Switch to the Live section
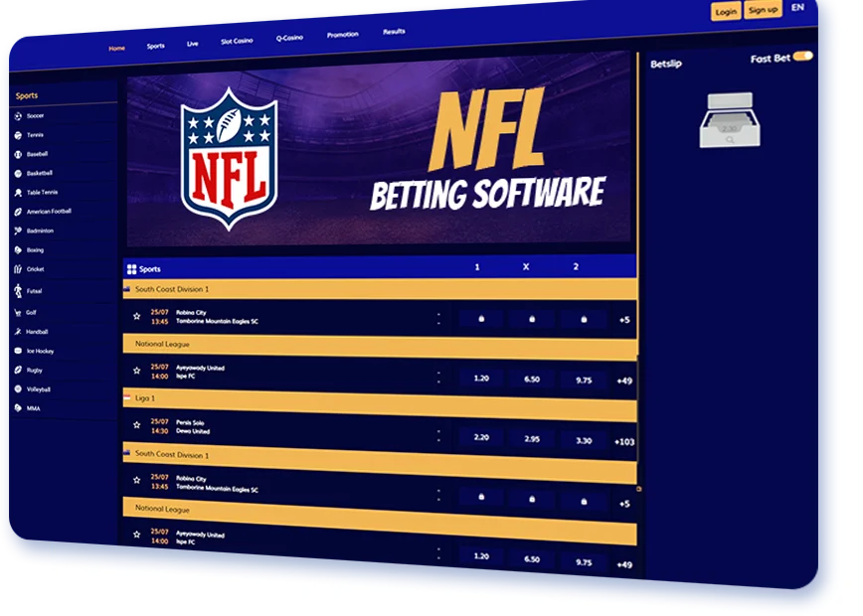 [x=193, y=44]
